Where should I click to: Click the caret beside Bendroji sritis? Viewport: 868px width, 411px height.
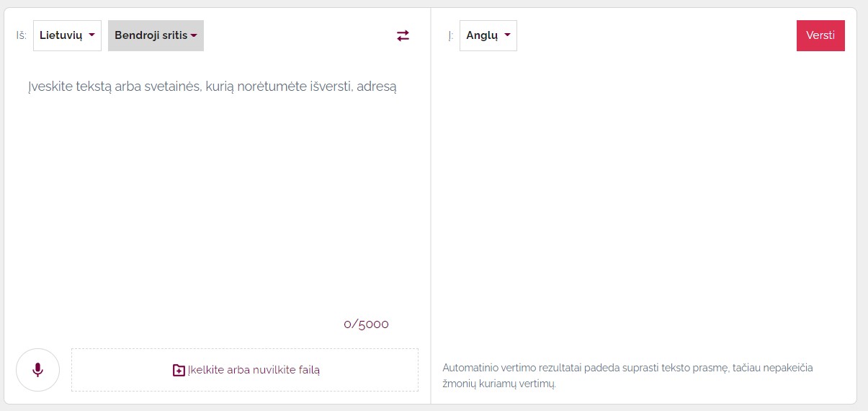point(194,35)
